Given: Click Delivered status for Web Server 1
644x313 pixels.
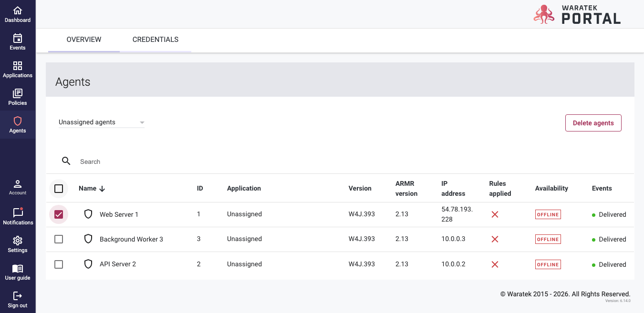Looking at the screenshot, I should [613, 214].
